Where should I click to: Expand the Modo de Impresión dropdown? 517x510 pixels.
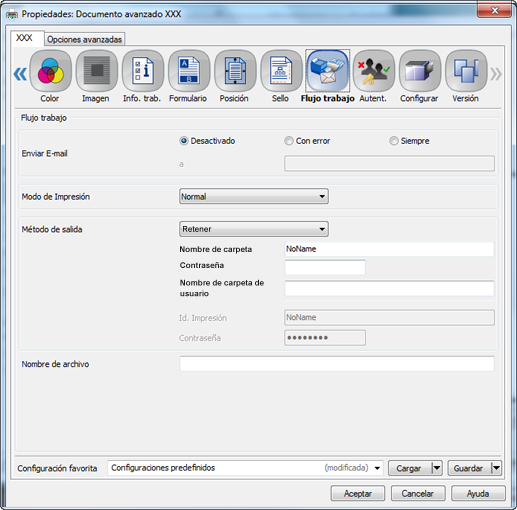coord(254,196)
